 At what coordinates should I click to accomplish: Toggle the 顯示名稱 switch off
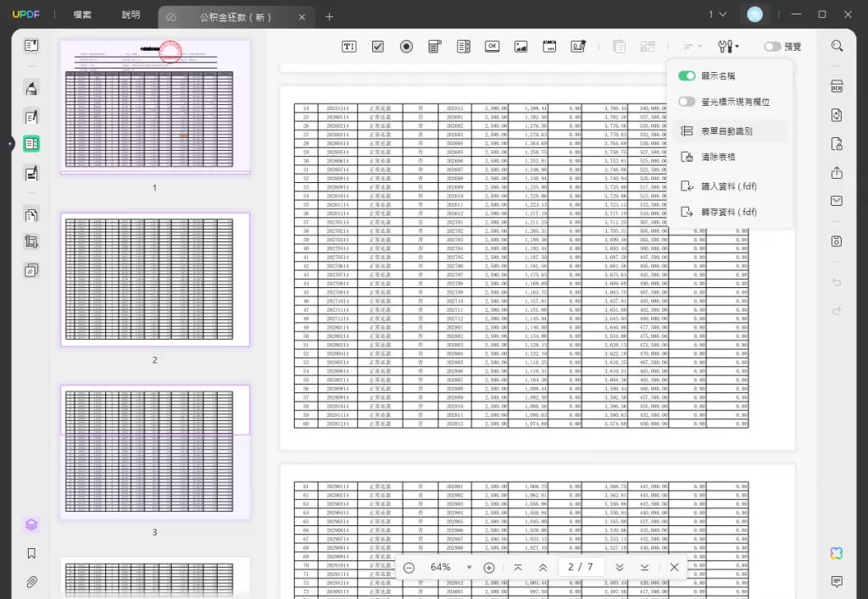(687, 75)
